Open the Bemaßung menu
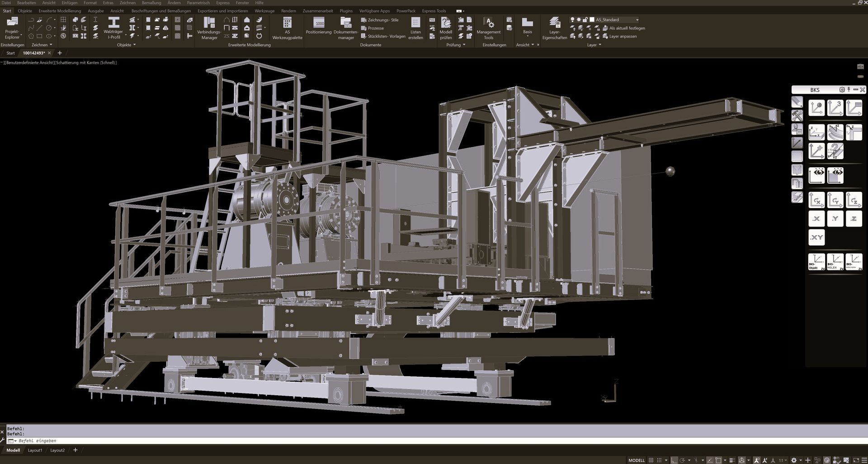The width and height of the screenshot is (868, 464). click(151, 3)
